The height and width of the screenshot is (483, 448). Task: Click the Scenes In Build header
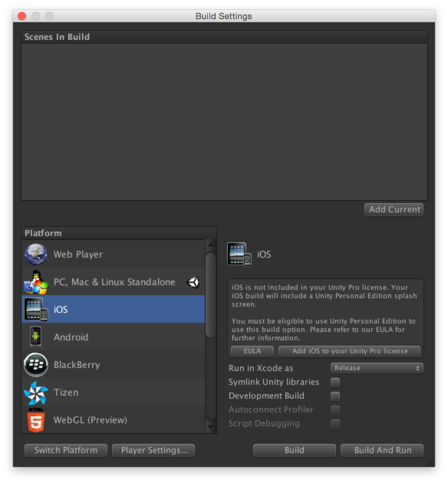tap(224, 37)
